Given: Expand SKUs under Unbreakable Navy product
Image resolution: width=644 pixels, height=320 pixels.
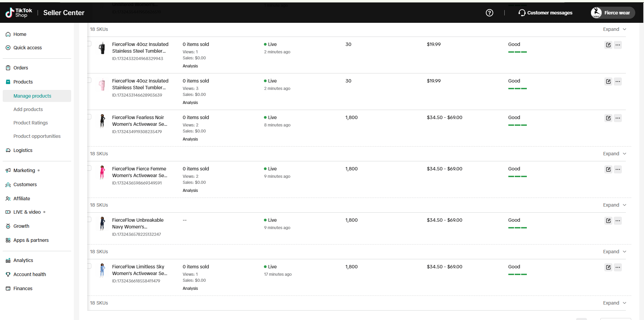Looking at the screenshot, I should click(614, 252).
